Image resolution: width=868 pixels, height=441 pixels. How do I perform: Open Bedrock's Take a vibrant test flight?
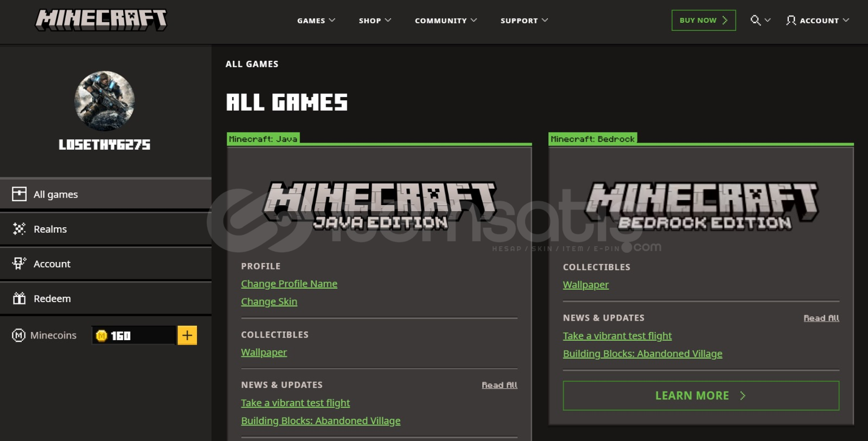pyautogui.click(x=617, y=336)
